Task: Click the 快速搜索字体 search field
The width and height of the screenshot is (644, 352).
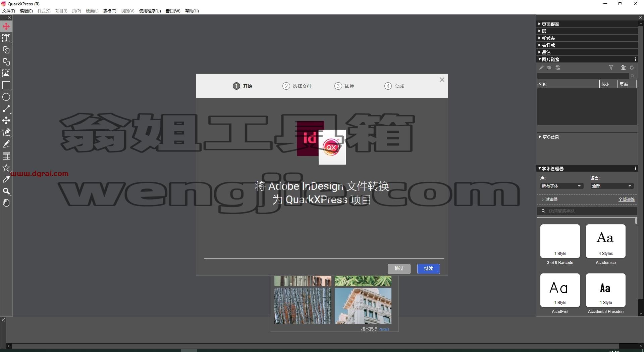Action: [587, 211]
